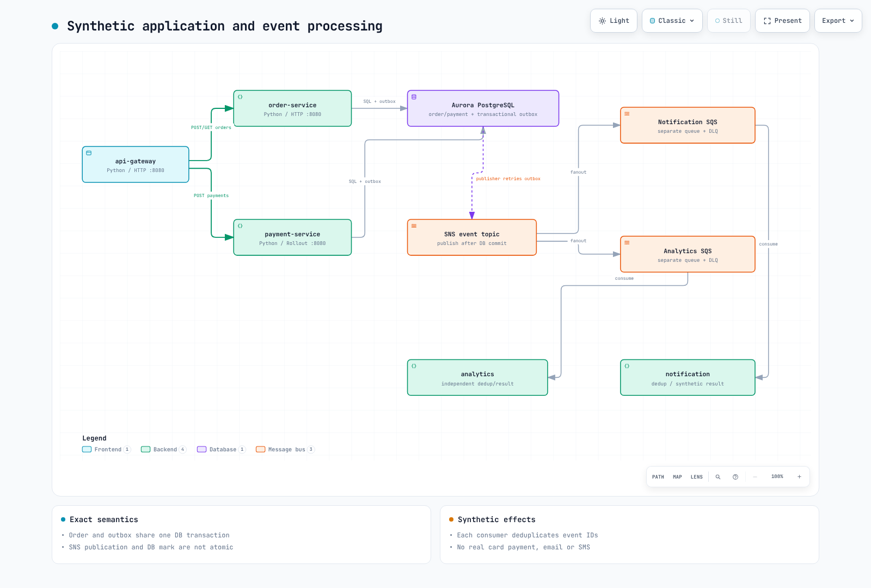Click the analytics node code icon
Viewport: 871px width, 588px height.
tap(414, 366)
